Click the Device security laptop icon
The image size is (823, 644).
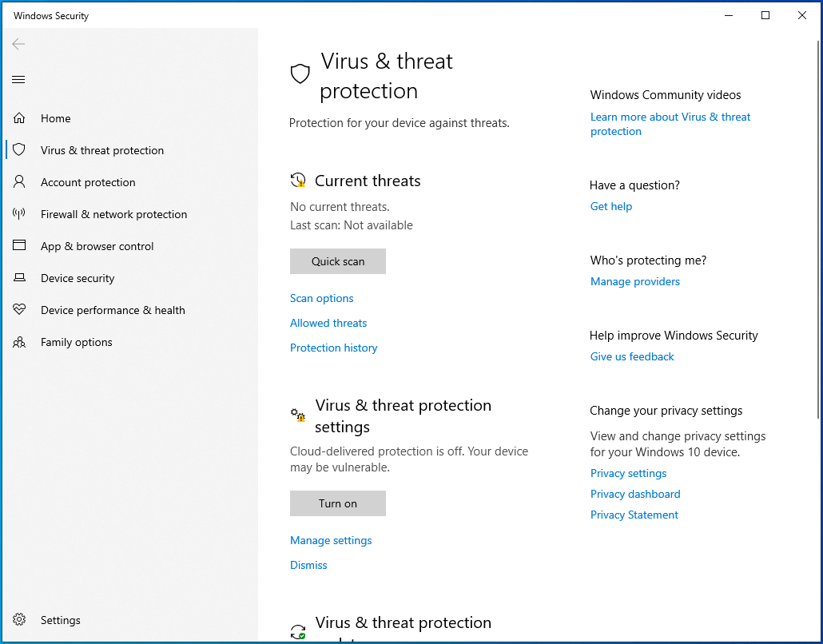click(x=18, y=277)
